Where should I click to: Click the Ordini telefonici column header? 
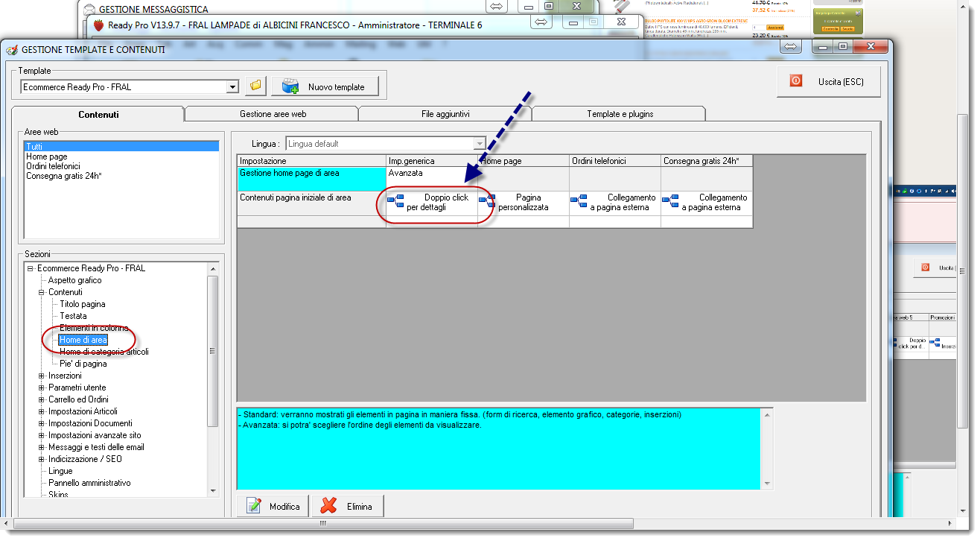click(x=615, y=161)
